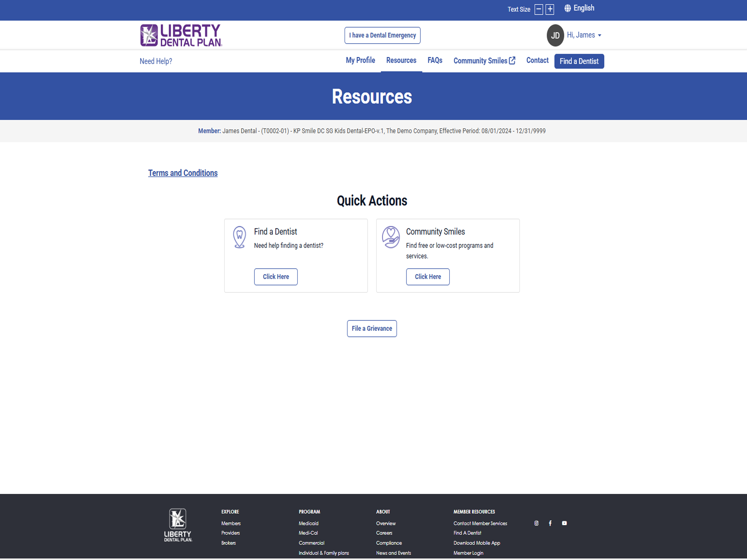747x560 pixels.
Task: Open the English language dropdown
Action: point(579,8)
